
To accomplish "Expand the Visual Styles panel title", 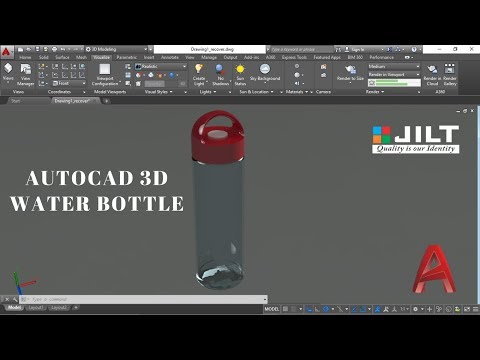I will (x=159, y=92).
